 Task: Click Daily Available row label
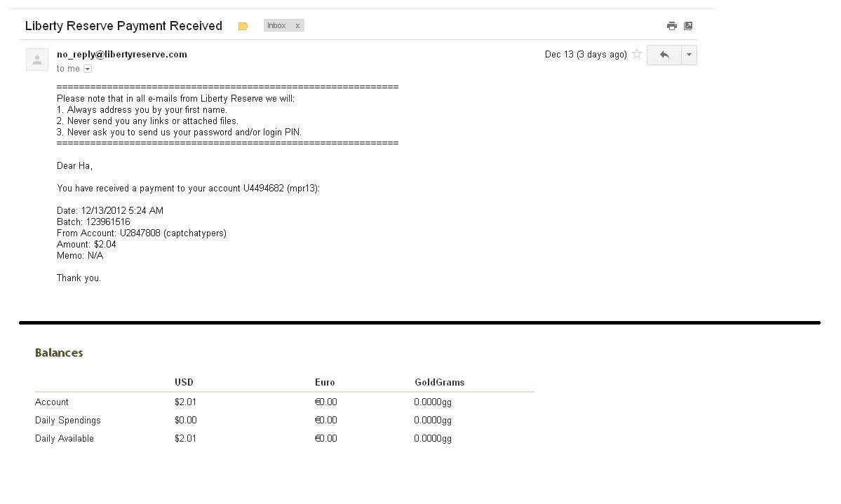65,439
